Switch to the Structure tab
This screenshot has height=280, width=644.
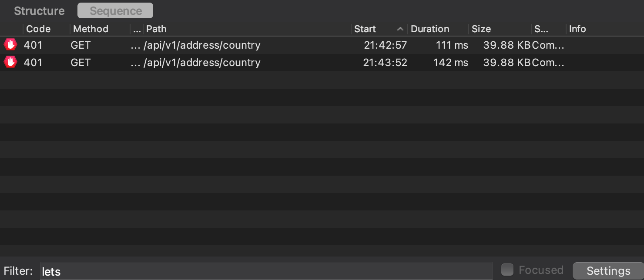[x=39, y=11]
